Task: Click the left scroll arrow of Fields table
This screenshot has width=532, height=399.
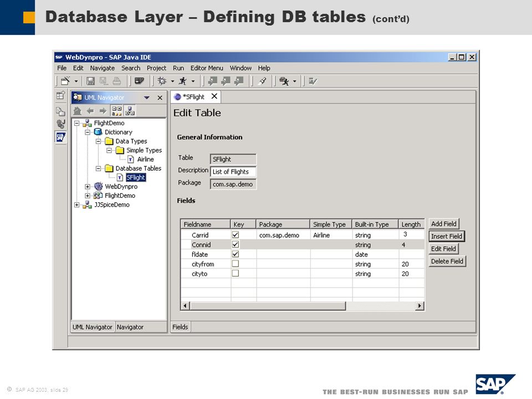Action: pos(185,306)
